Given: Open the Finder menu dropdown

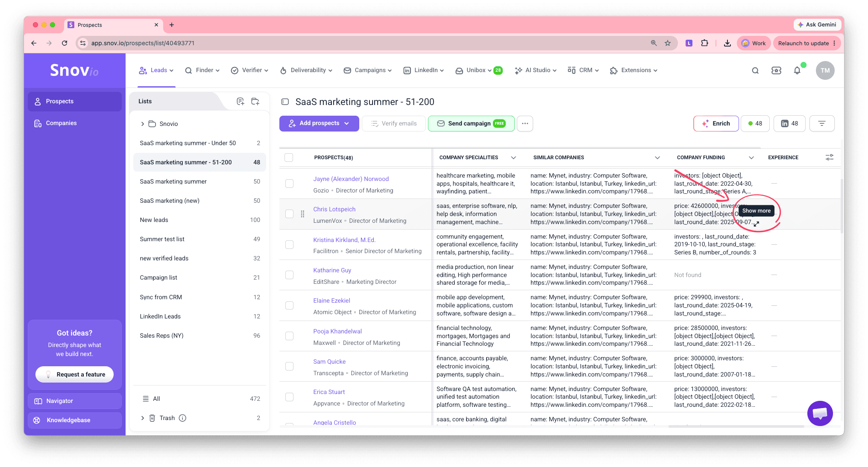Looking at the screenshot, I should coord(202,70).
